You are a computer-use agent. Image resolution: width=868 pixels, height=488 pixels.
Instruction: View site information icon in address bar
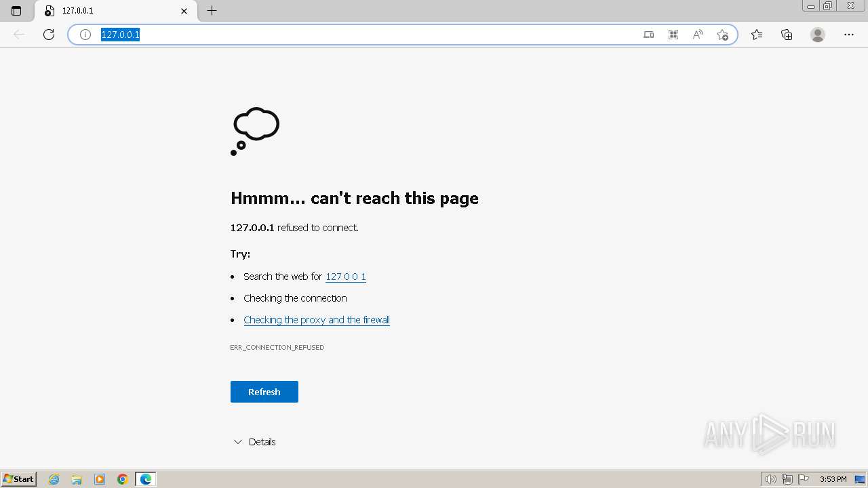pos(85,35)
